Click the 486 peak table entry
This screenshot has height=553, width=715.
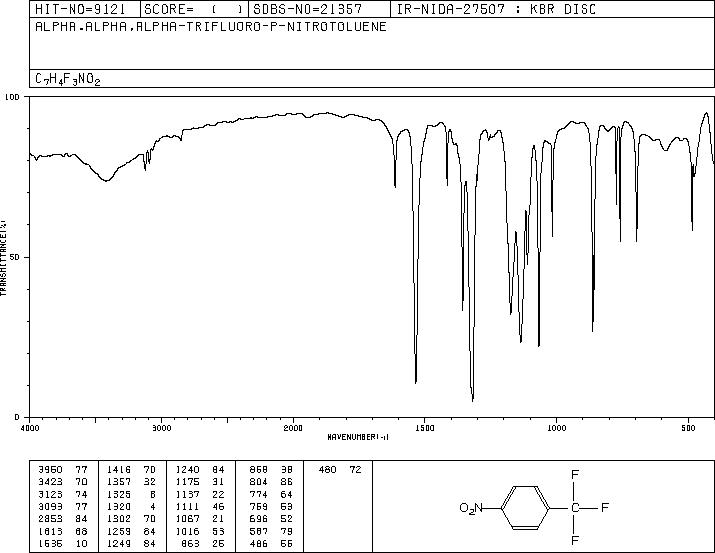coord(271,543)
